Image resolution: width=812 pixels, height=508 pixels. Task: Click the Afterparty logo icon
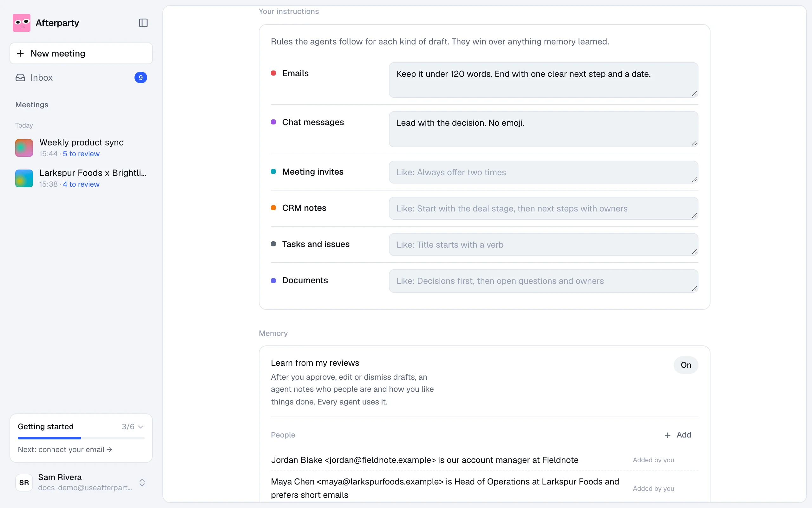click(x=22, y=23)
